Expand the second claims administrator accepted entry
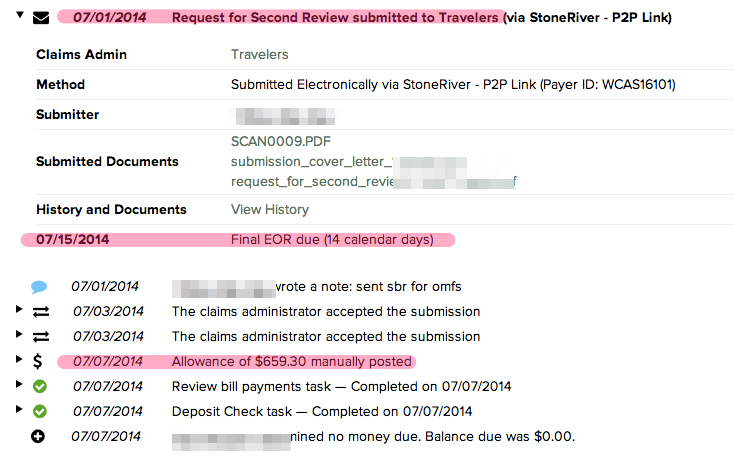 (x=19, y=334)
